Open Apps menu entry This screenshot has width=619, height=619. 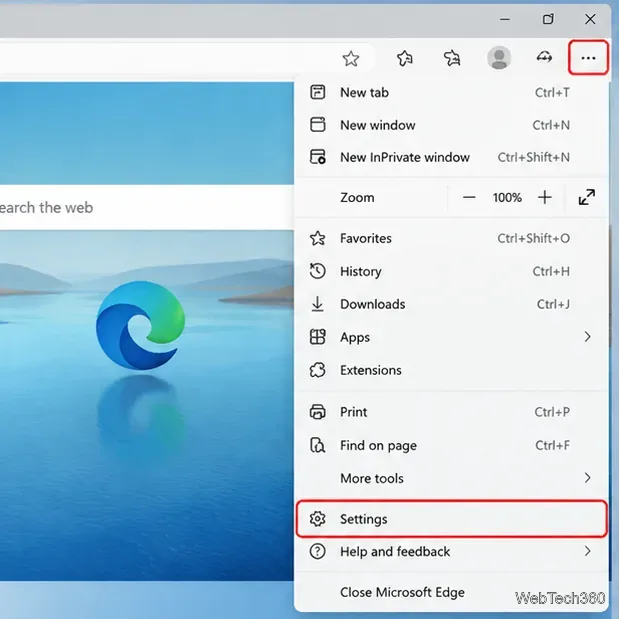click(451, 337)
